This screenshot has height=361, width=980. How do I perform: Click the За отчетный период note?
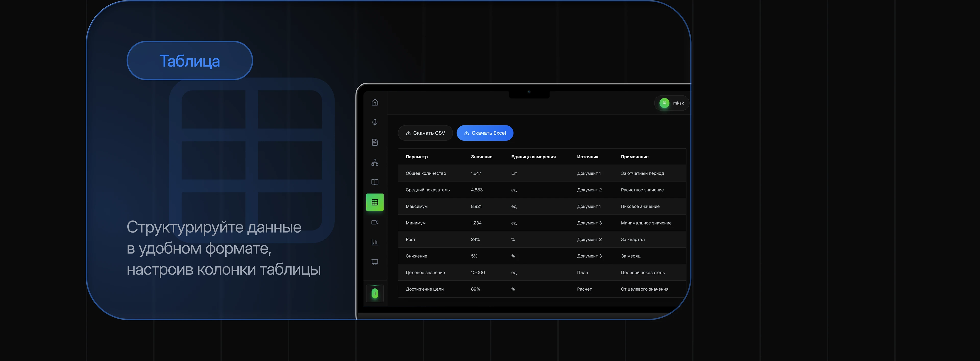[642, 173]
